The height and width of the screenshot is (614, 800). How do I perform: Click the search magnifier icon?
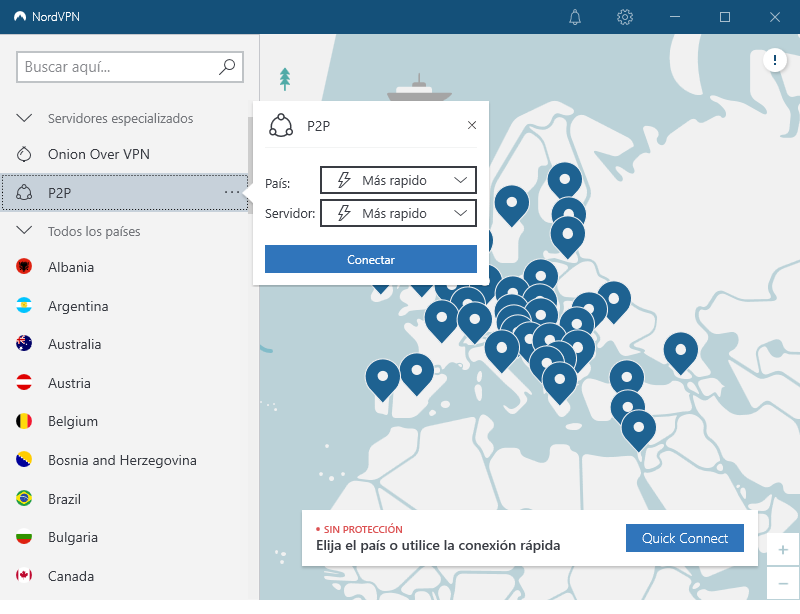(x=227, y=66)
